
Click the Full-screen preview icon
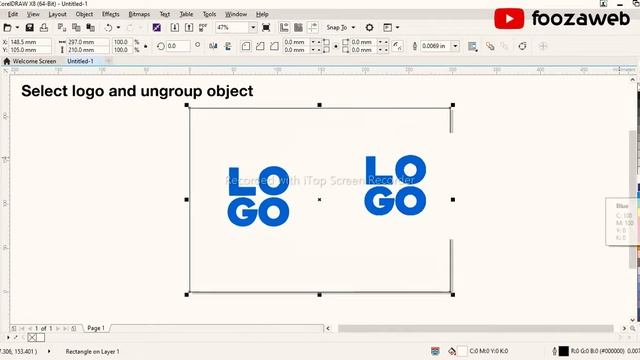(266, 28)
